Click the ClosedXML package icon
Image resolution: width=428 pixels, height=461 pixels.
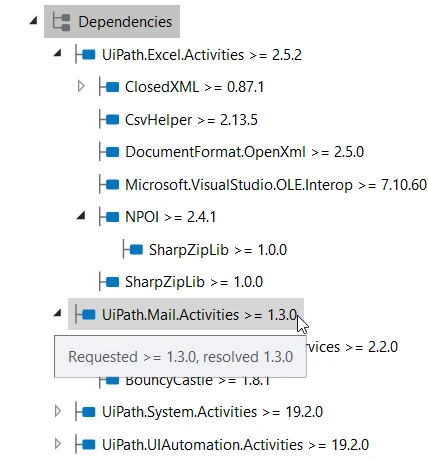tap(109, 87)
